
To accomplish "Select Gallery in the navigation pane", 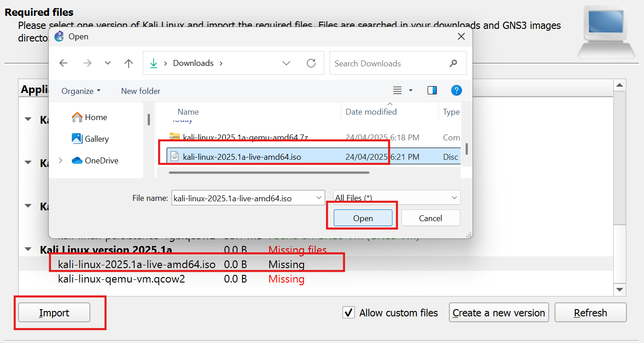I will coord(90,139).
